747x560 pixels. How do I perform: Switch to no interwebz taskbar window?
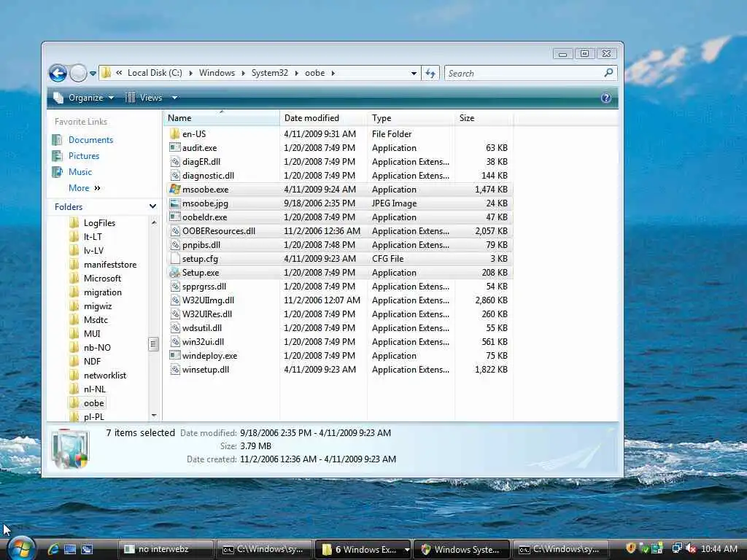pyautogui.click(x=166, y=549)
